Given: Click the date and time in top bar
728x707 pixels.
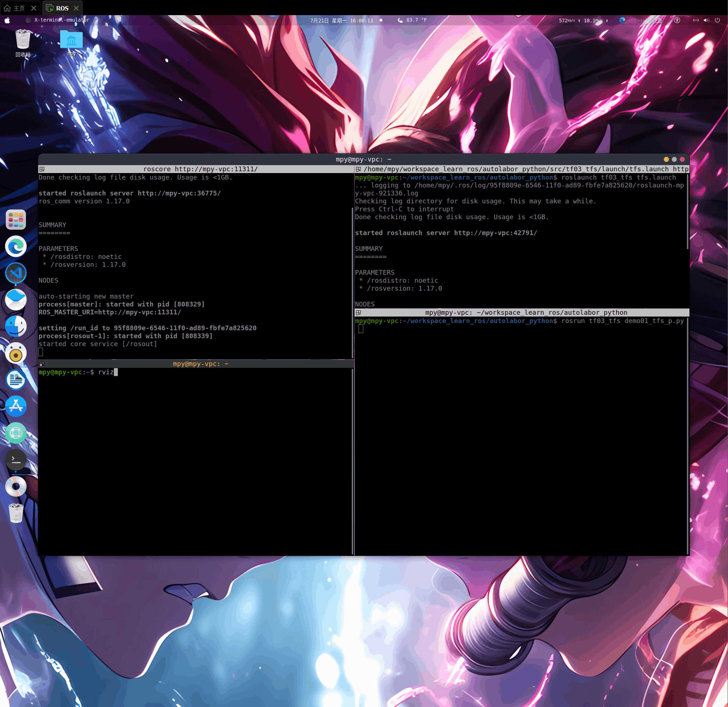Looking at the screenshot, I should 341,21.
